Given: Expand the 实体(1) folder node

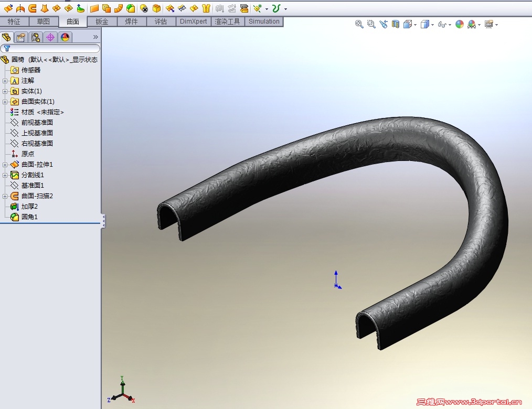Looking at the screenshot, I should tap(5, 91).
